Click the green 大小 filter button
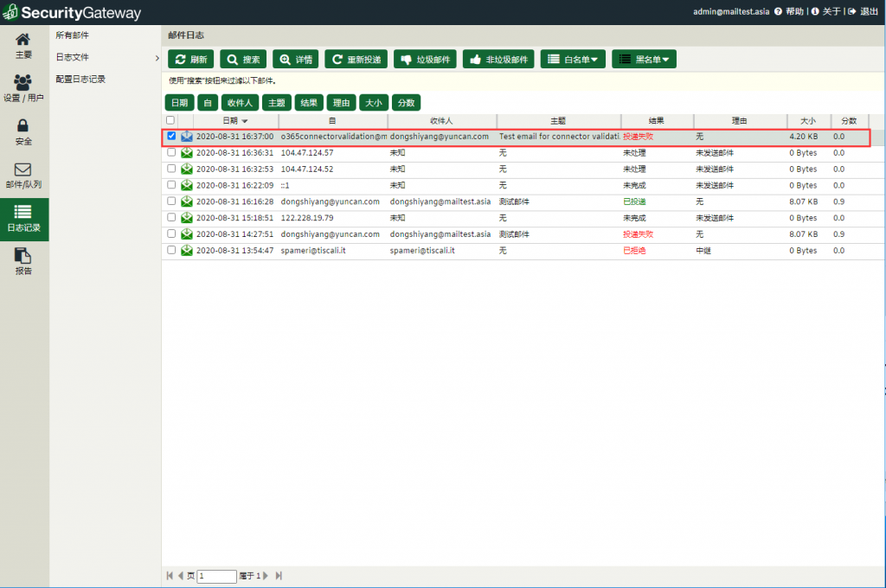This screenshot has width=886, height=588. (374, 103)
